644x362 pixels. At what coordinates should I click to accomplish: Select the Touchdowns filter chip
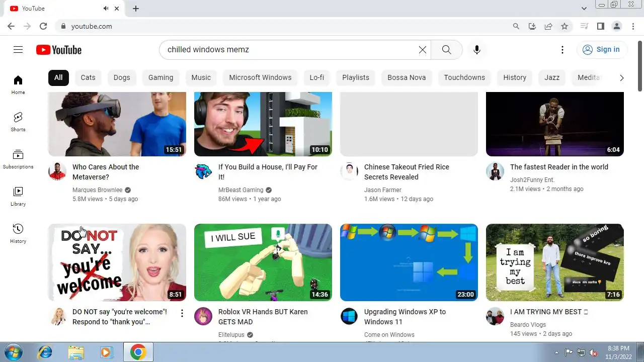point(464,77)
